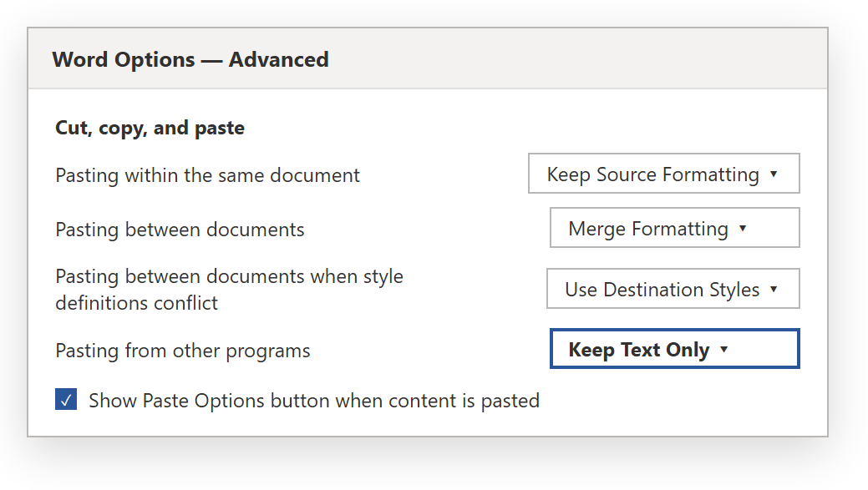This screenshot has height=490, width=868.
Task: Open the 'Use Destination Styles' dropdown
Action: pyautogui.click(x=673, y=289)
